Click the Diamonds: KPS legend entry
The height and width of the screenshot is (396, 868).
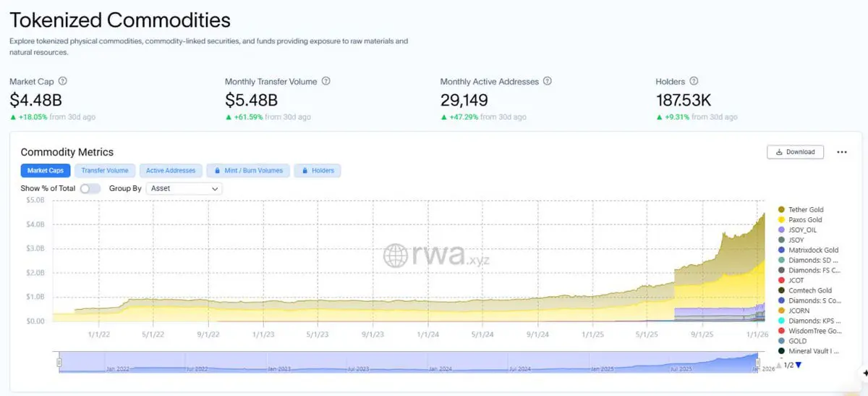tap(809, 321)
